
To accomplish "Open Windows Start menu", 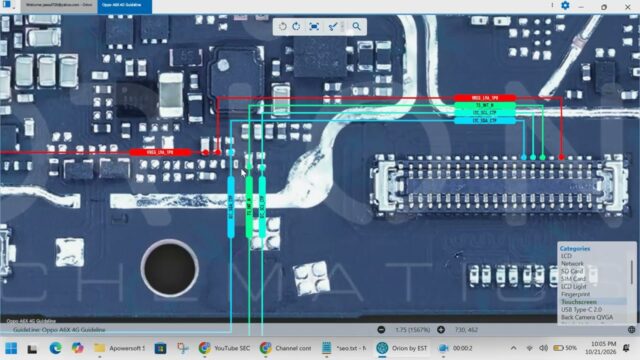I will pyautogui.click(x=11, y=348).
